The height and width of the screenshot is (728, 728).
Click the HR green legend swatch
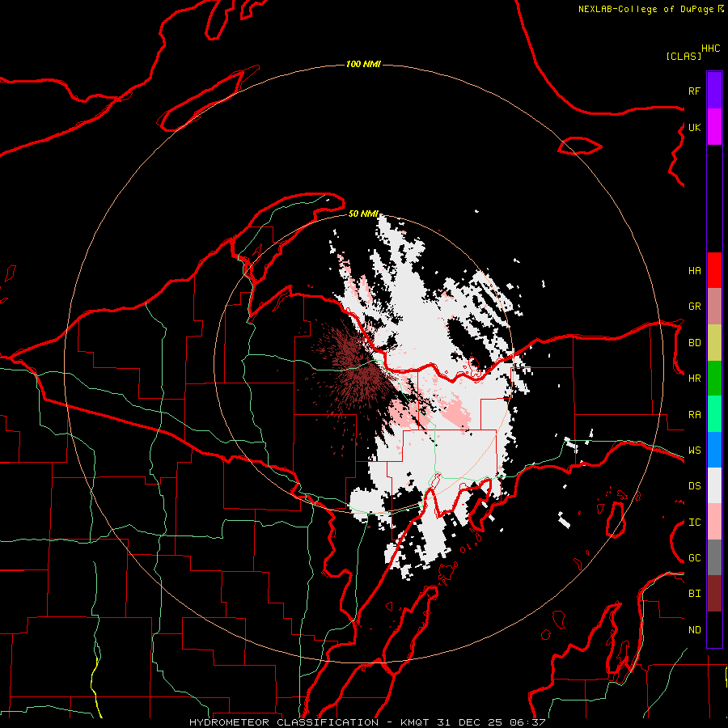pyautogui.click(x=714, y=378)
